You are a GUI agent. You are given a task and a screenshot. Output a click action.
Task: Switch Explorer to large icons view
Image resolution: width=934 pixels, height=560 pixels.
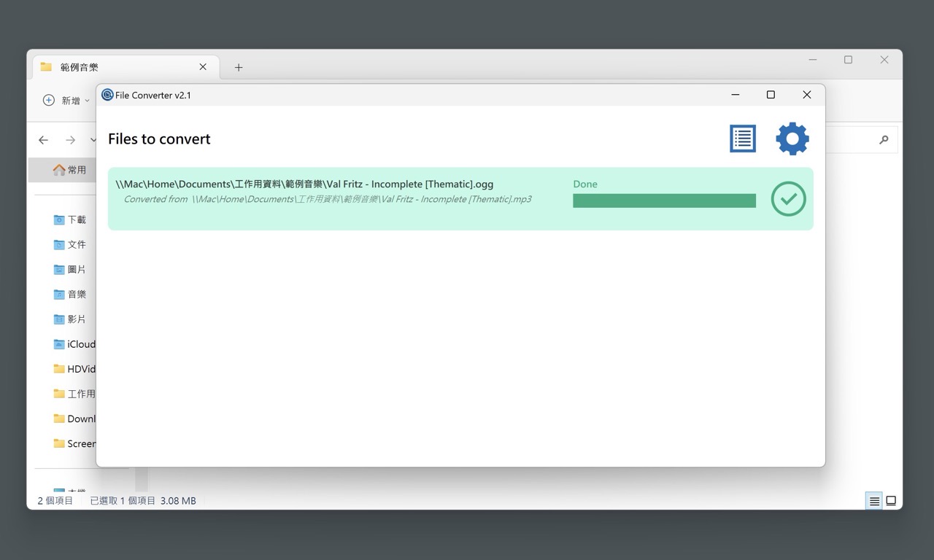[891, 501]
